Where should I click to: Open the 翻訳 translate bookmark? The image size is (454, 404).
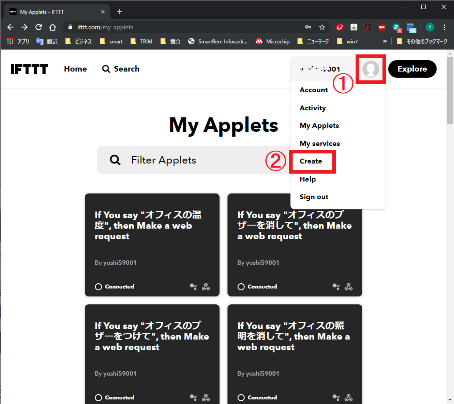[47, 41]
